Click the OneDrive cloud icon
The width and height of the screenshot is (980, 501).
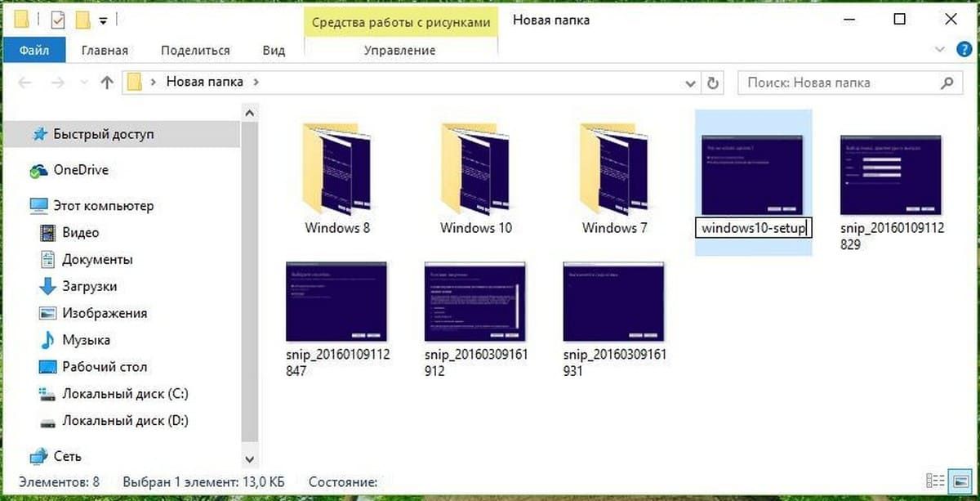(38, 171)
